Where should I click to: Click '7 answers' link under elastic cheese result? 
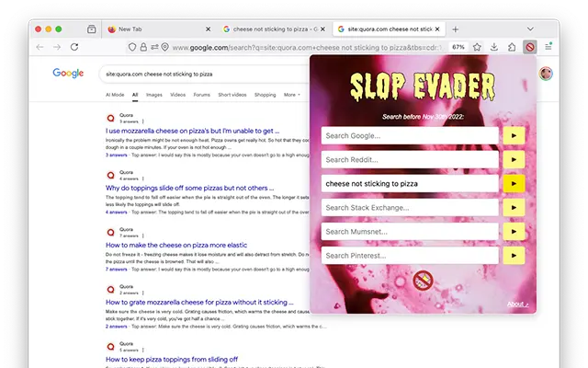tap(117, 269)
